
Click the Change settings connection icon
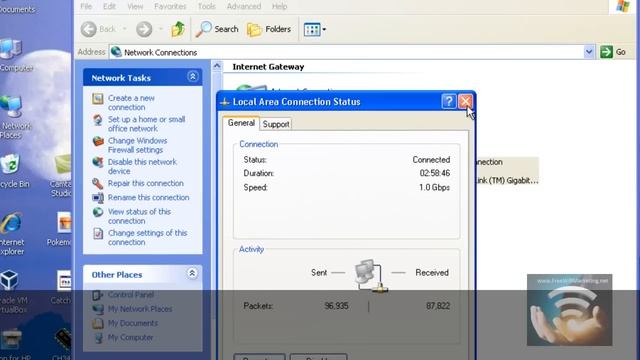[x=98, y=233]
